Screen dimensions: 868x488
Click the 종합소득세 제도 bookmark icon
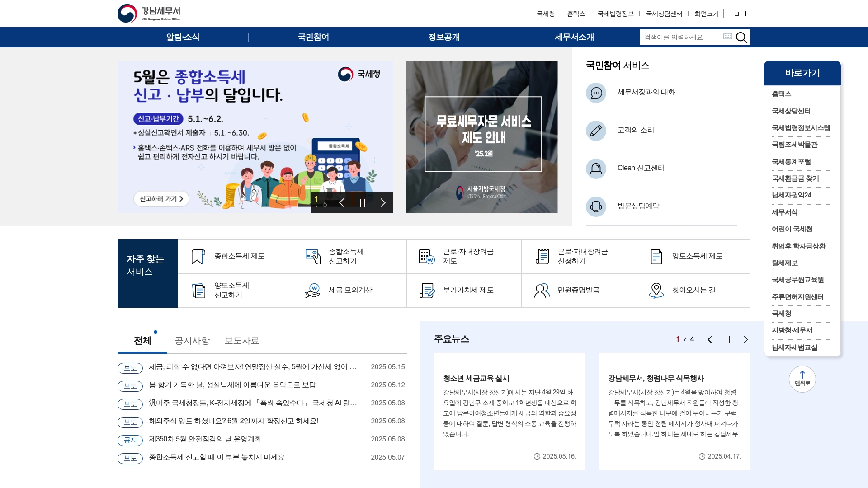(x=198, y=256)
